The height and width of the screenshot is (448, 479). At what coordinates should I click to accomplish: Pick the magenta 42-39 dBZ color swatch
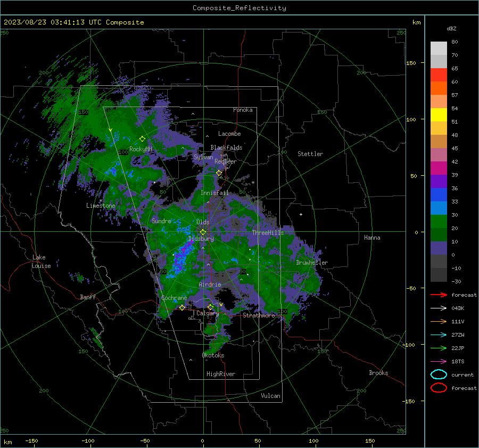tap(439, 168)
